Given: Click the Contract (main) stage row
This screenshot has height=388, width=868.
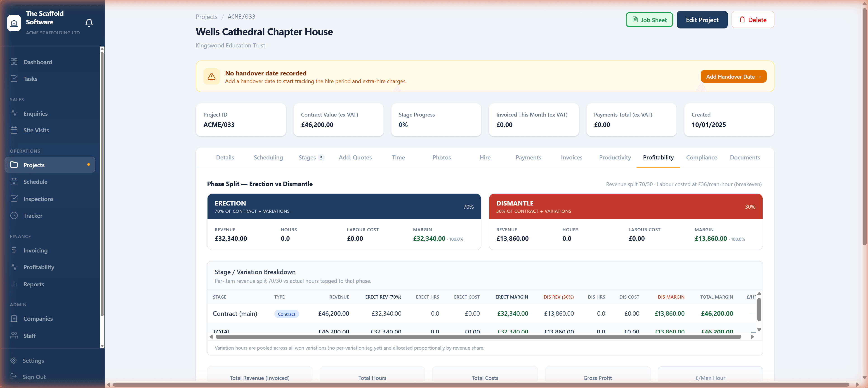Looking at the screenshot, I should click(482, 313).
